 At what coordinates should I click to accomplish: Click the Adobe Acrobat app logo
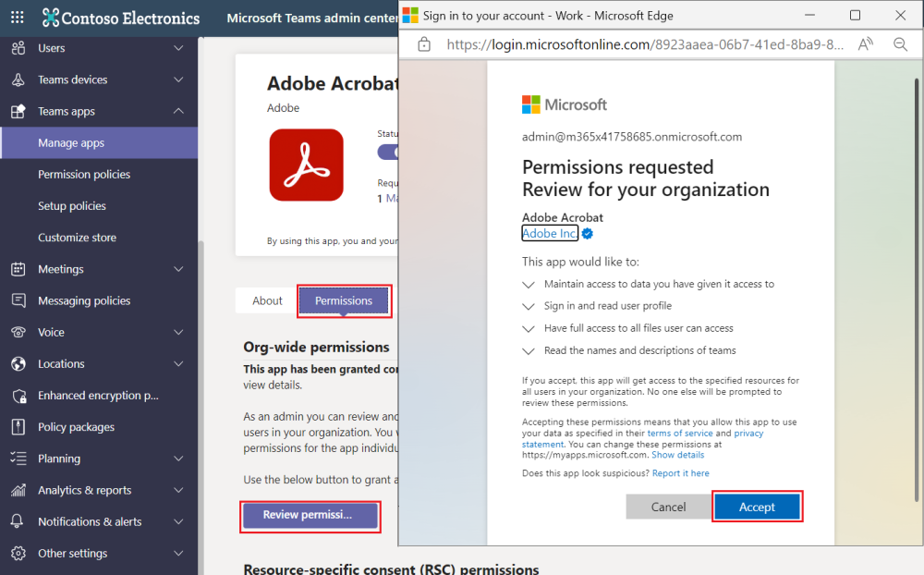click(x=306, y=165)
